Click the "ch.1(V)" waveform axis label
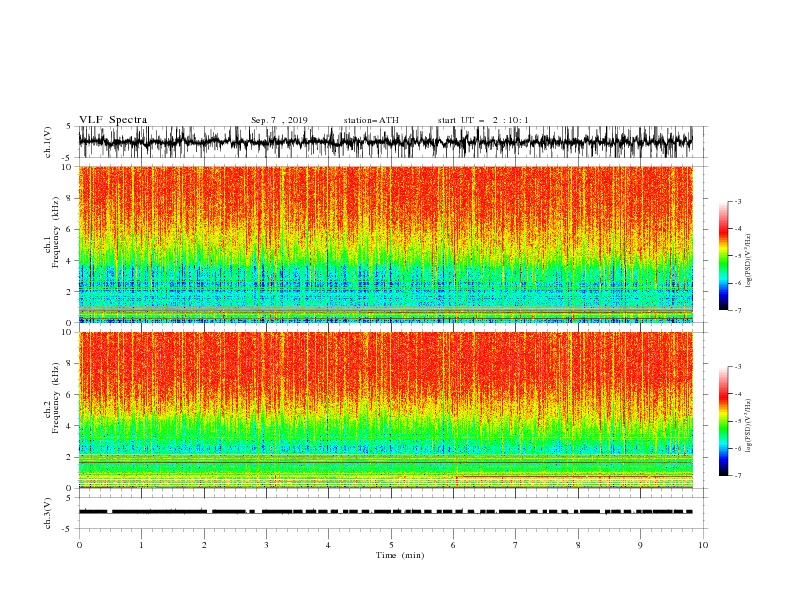 [48, 142]
